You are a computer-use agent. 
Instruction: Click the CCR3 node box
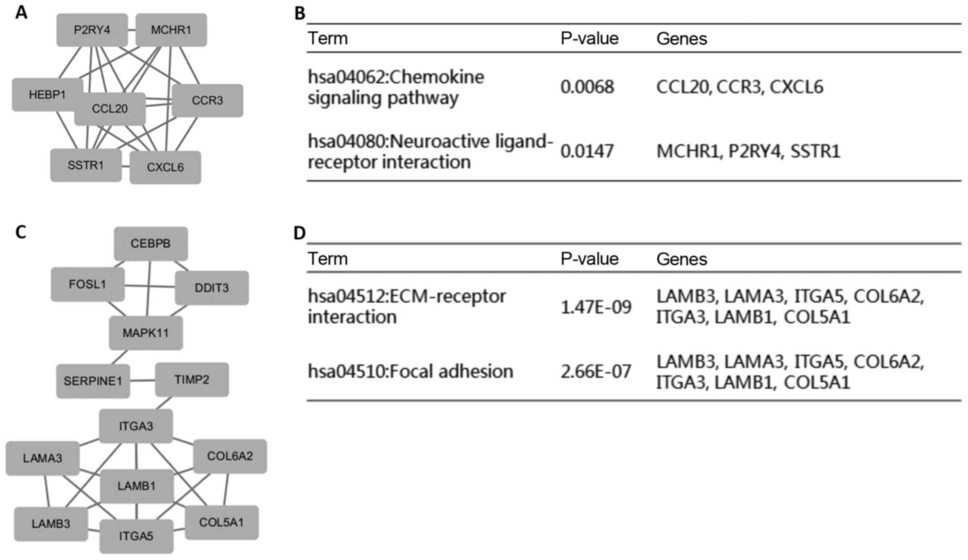click(207, 100)
